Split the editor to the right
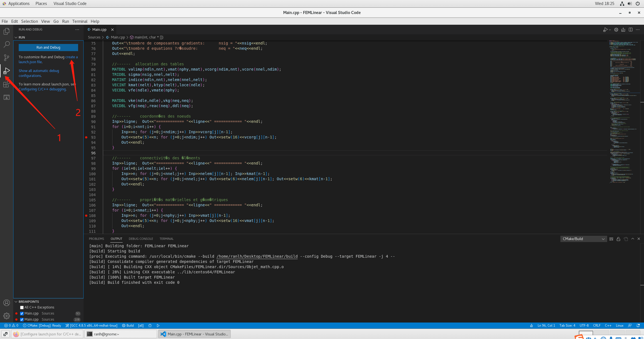 click(631, 30)
